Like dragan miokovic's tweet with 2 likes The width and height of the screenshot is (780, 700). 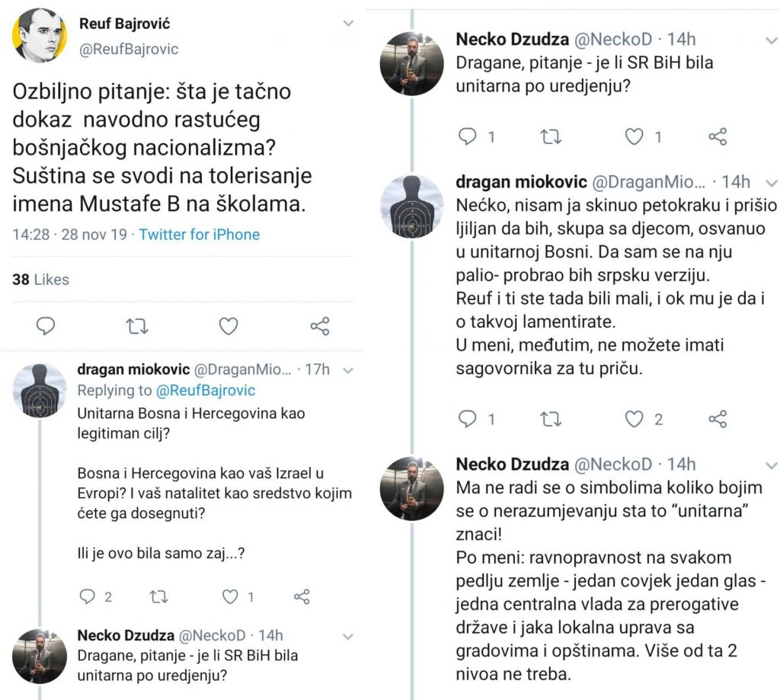pyautogui.click(x=634, y=419)
